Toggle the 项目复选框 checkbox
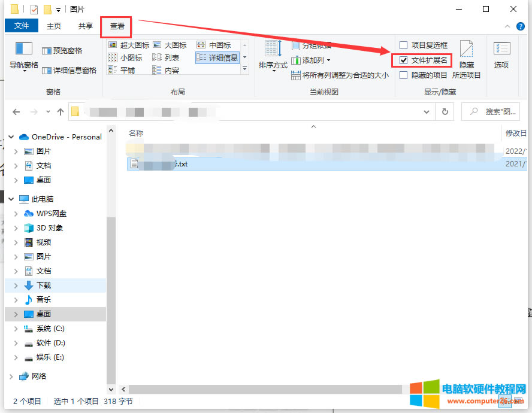This screenshot has width=532, height=413. coord(404,45)
